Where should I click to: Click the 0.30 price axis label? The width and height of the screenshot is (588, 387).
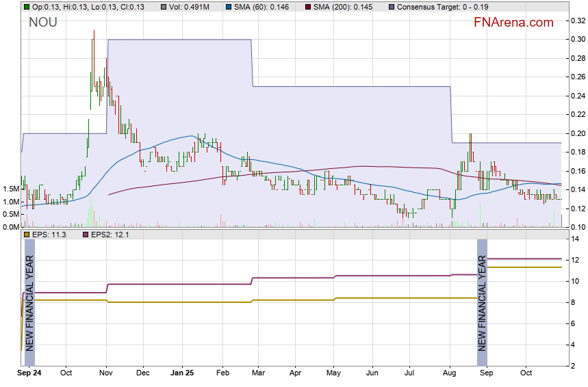tap(578, 39)
